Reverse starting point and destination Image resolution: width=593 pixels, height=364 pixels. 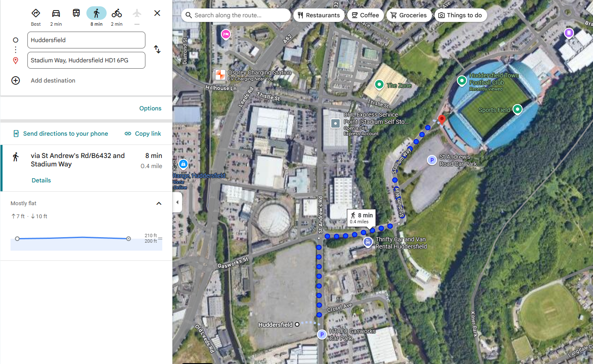pos(157,49)
